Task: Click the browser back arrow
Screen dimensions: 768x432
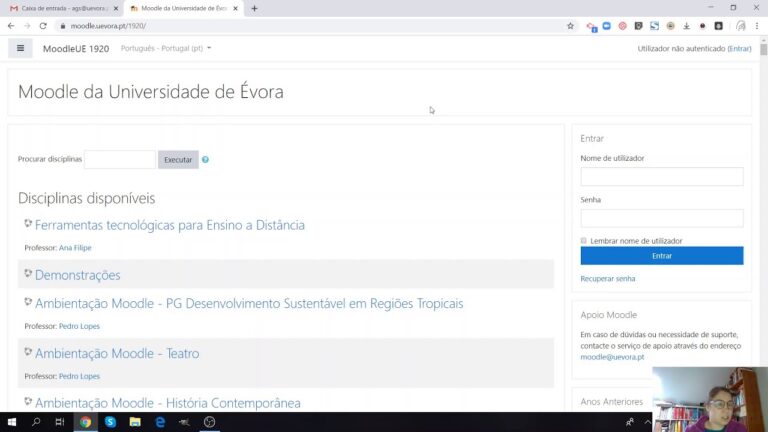Action: (x=11, y=26)
